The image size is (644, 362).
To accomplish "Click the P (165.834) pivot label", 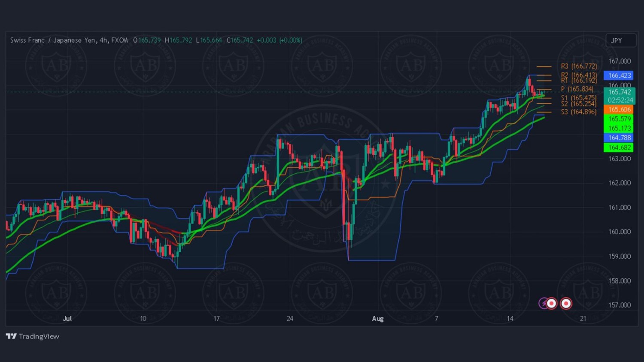I will tap(577, 89).
